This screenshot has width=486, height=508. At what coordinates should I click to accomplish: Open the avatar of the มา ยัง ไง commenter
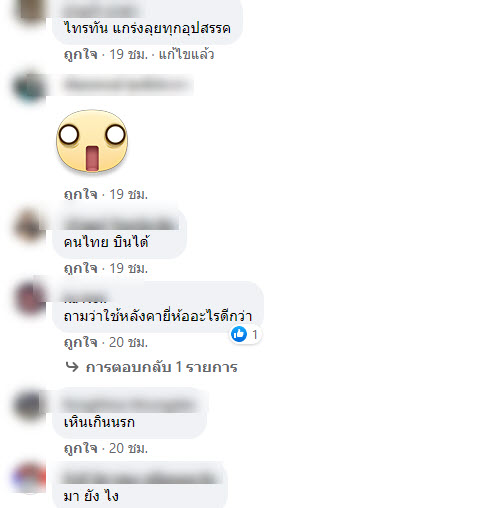click(29, 478)
